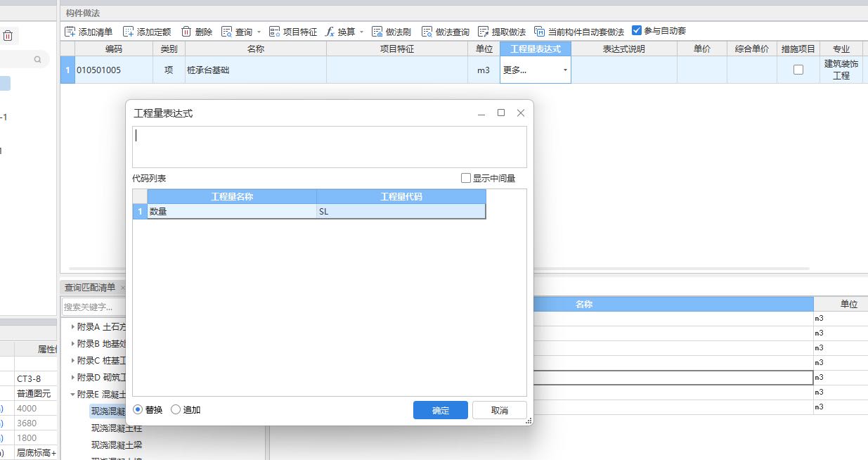The height and width of the screenshot is (460, 868).
Task: Click the search magnifier in left panel
Action: tap(38, 60)
